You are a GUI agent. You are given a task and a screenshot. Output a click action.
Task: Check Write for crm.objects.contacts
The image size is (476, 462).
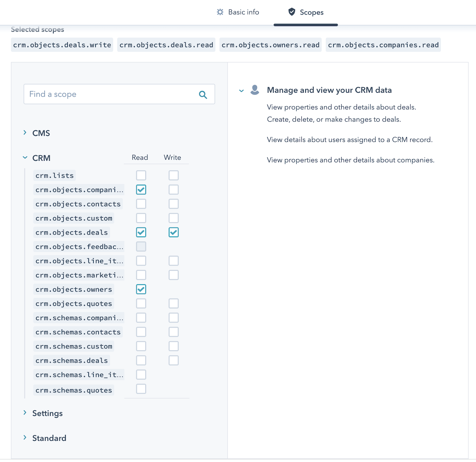174,204
